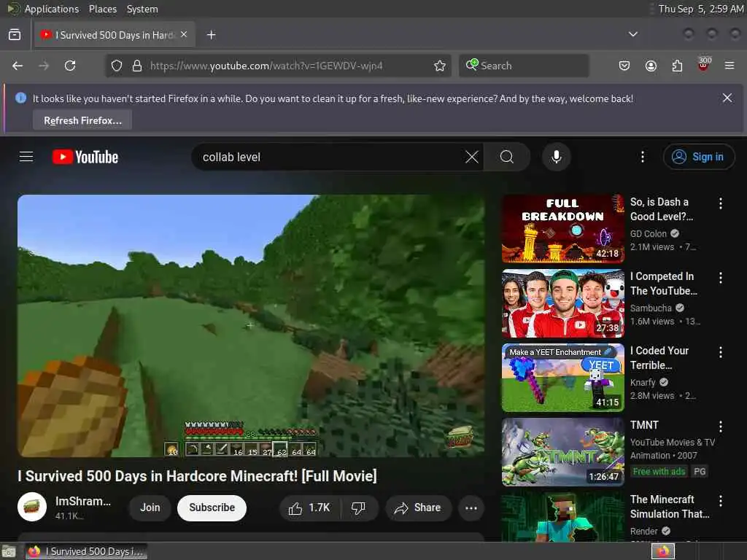Open the System menu

coord(142,9)
